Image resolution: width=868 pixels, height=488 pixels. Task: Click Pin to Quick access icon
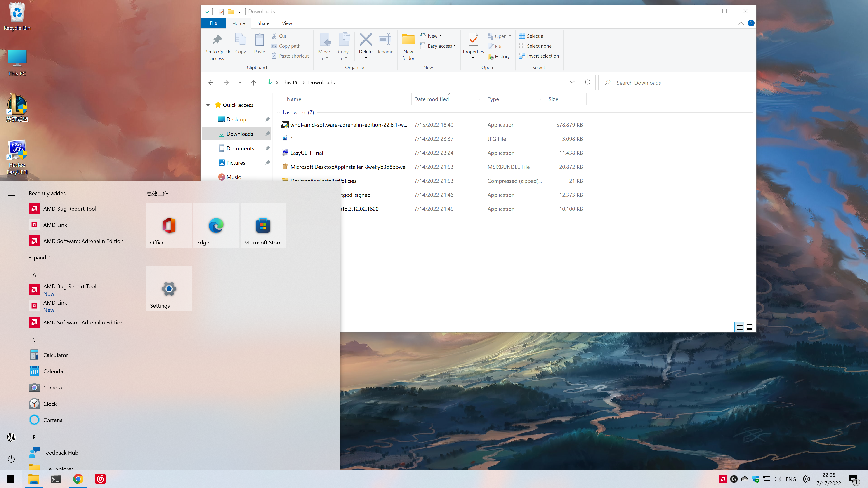tap(217, 40)
